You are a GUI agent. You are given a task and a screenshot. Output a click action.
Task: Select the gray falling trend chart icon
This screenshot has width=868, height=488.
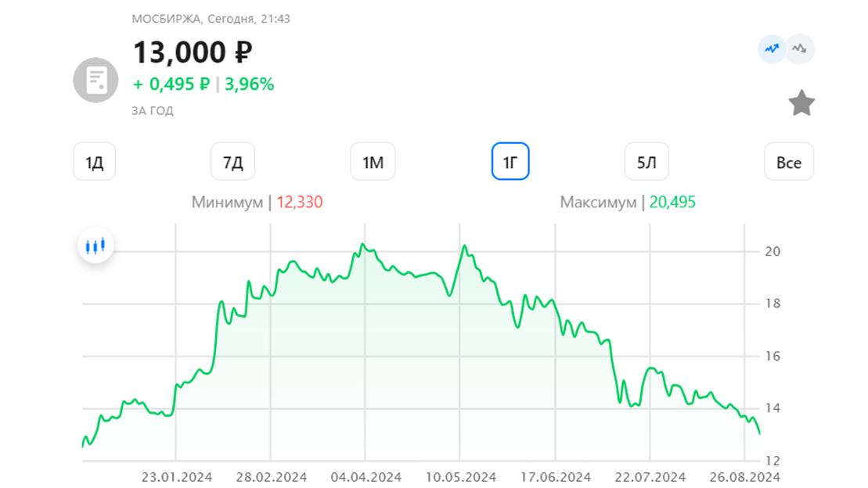pos(799,48)
